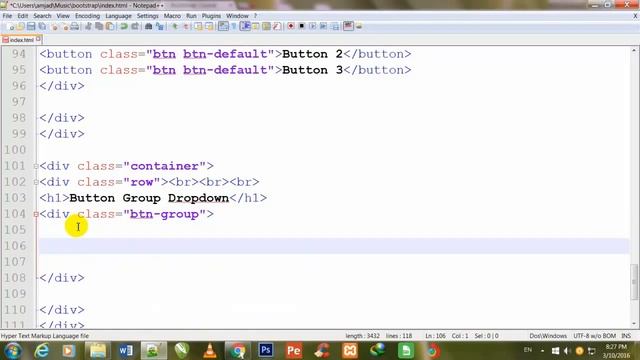Toggle Synchronize Vertical Scrolling icon
Viewport: 640px width, 360px height.
coord(198,27)
